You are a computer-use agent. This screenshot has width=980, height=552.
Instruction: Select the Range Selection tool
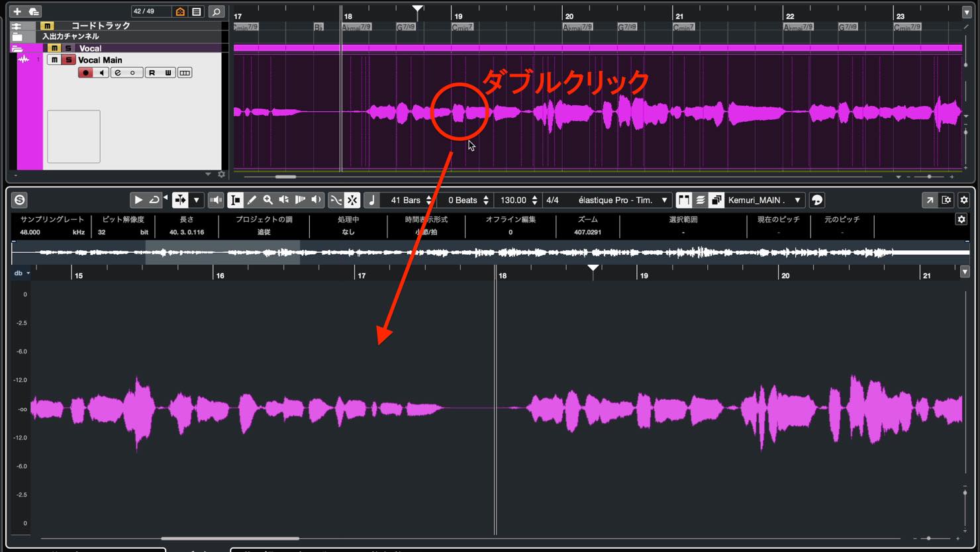coord(235,200)
